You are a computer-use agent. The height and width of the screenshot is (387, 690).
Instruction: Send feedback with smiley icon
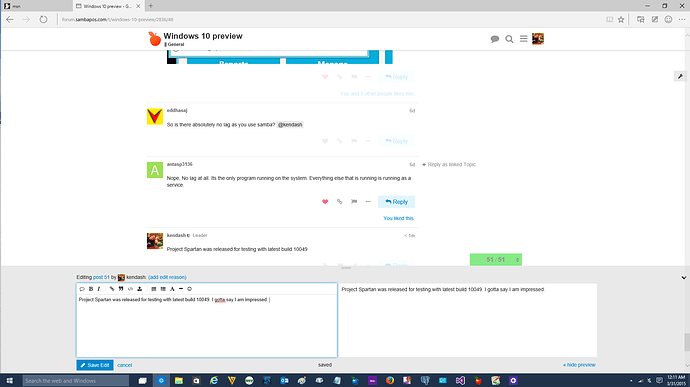(668, 19)
